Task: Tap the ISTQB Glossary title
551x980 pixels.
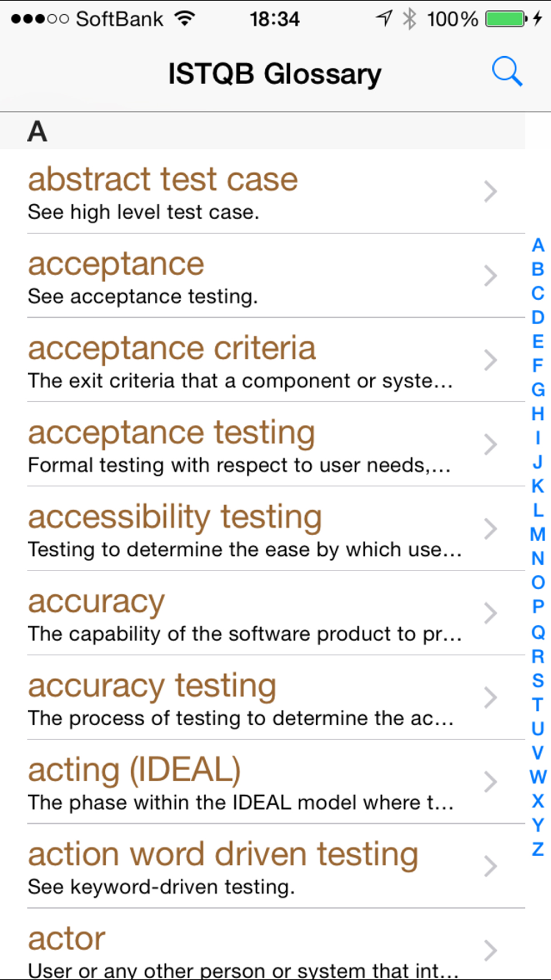Action: [274, 74]
